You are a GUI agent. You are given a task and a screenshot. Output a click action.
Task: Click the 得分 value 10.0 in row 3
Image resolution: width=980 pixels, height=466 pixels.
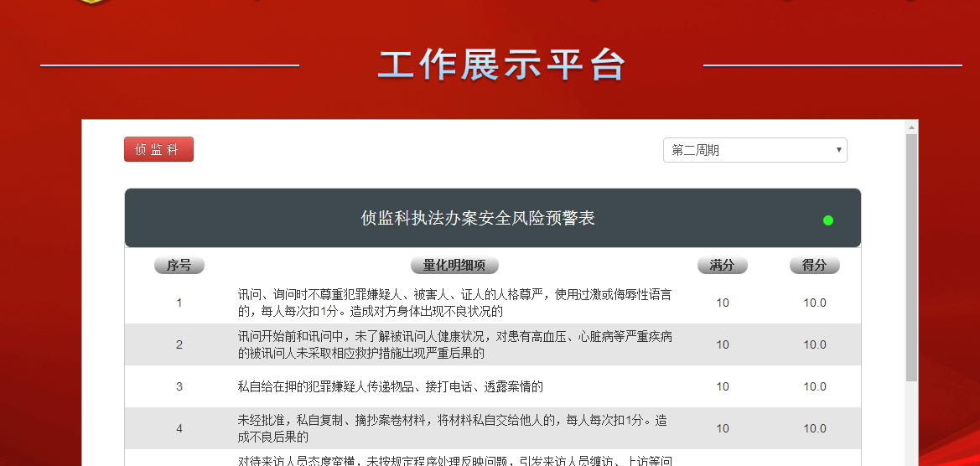815,386
